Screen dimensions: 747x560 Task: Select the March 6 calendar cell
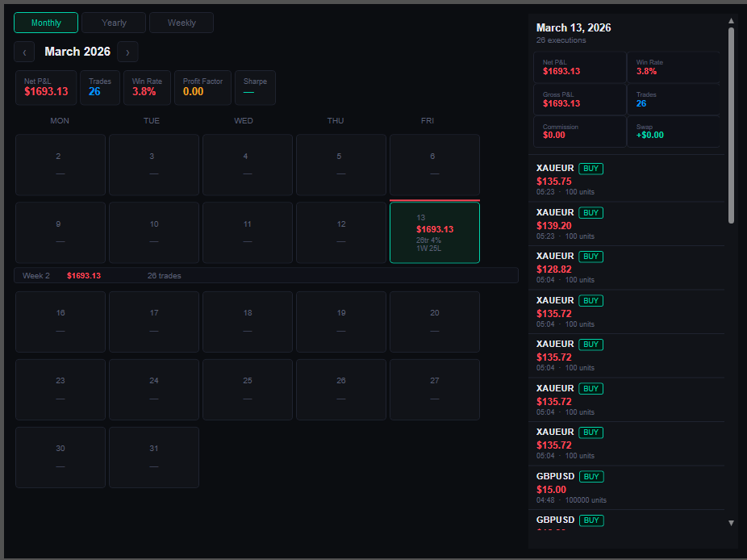(x=435, y=165)
